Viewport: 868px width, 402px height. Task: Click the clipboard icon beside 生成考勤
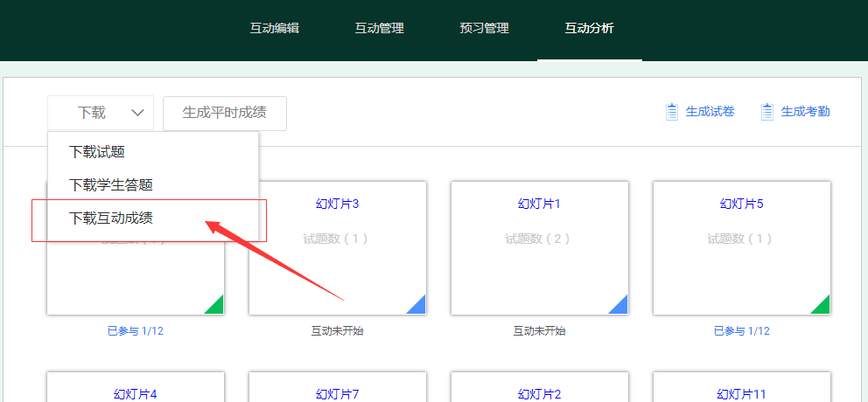click(x=767, y=112)
